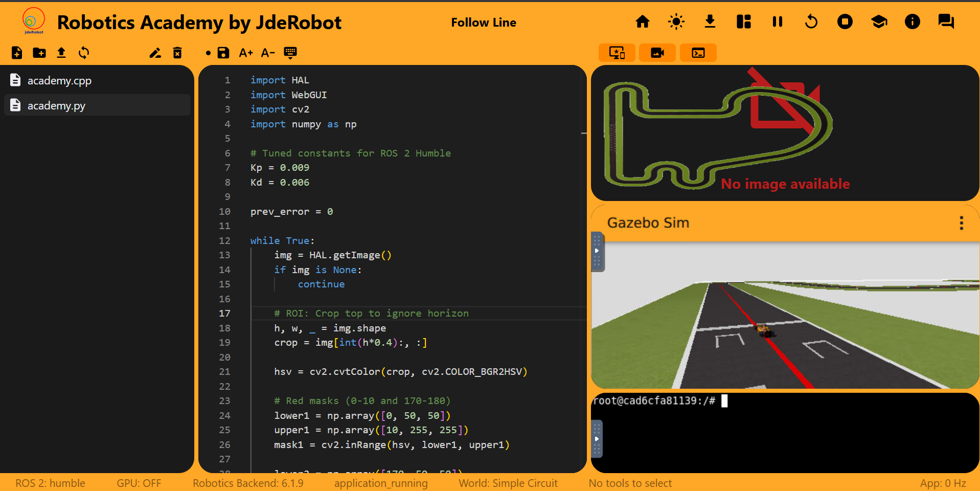Refresh the file explorer sync icon
This screenshot has height=491, width=980.
click(x=84, y=53)
